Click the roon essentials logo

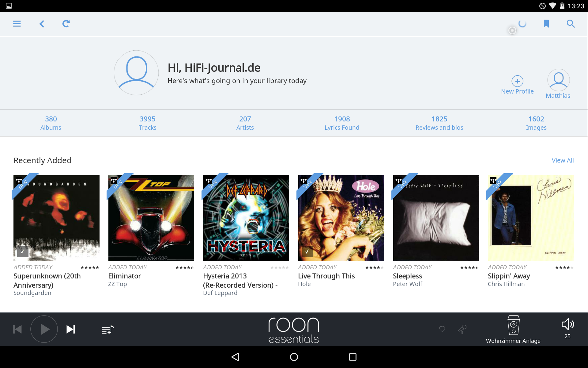(x=294, y=330)
